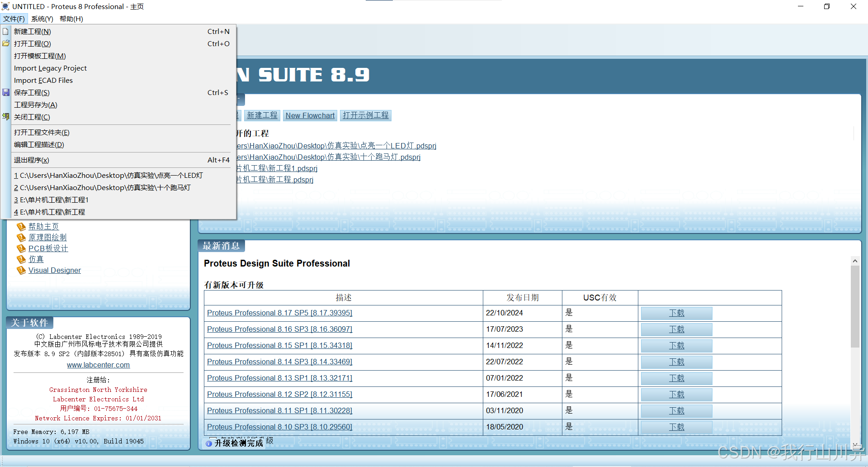Choose 打开工程(O) menu entry
This screenshot has height=467, width=868.
point(121,43)
